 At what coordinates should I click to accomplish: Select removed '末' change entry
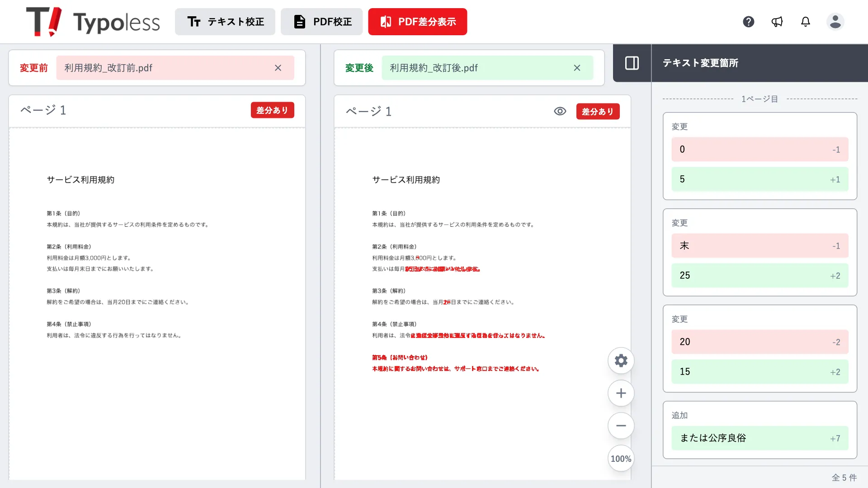pos(760,246)
